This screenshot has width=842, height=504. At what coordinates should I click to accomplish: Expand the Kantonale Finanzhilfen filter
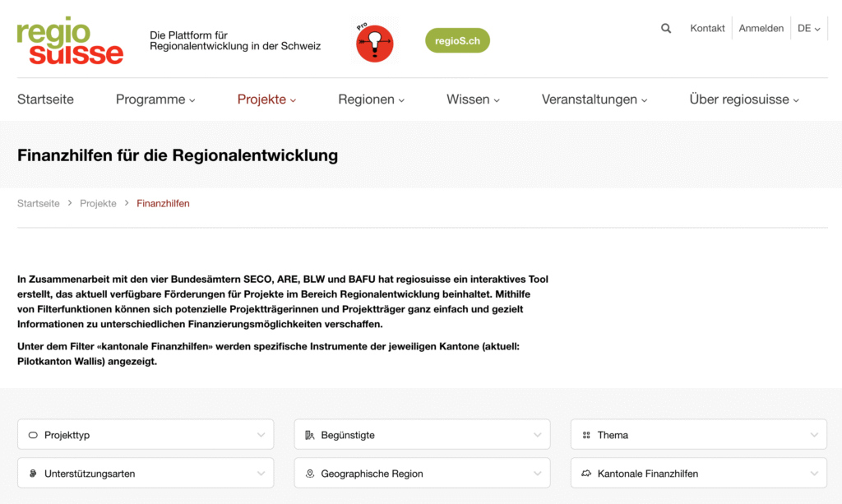698,474
